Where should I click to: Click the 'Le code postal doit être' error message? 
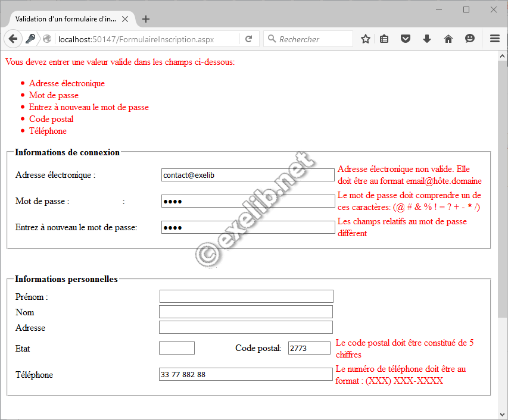[404, 349]
